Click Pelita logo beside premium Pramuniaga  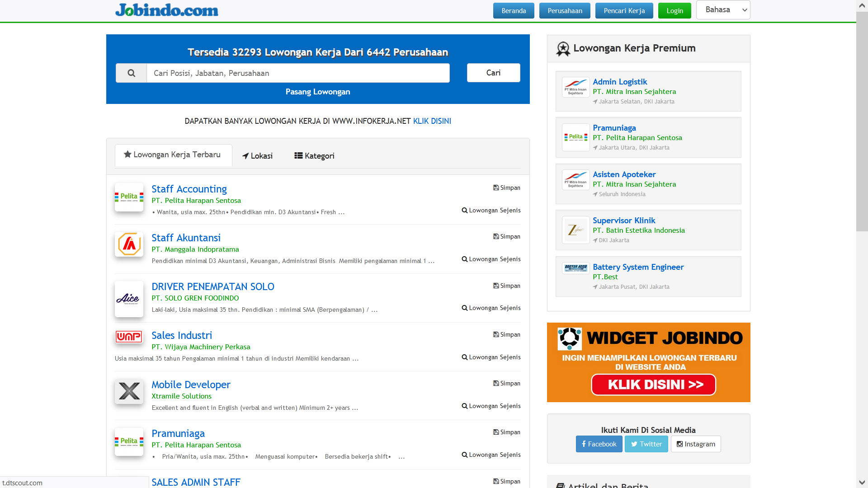(576, 137)
